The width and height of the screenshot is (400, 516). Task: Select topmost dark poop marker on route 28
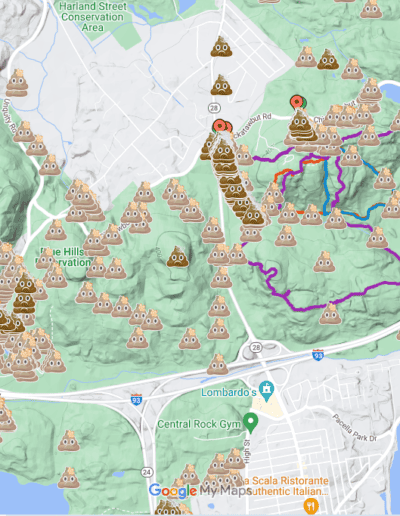click(221, 47)
